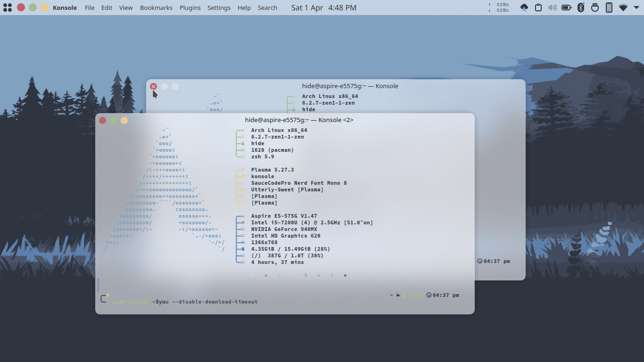Click the "Utterly-Sweet [Plasma]" line
Viewport: 644px width, 362px height.
click(288, 189)
